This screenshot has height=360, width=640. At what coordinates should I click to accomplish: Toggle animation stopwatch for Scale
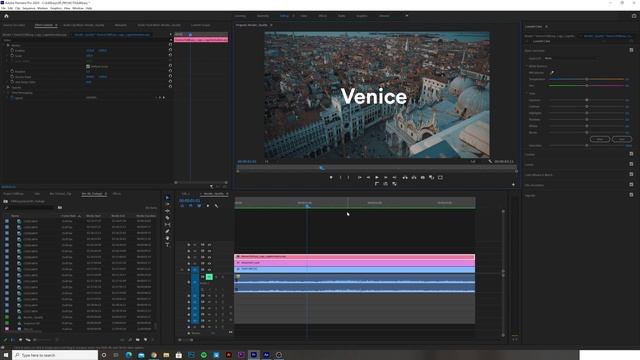tap(12, 56)
